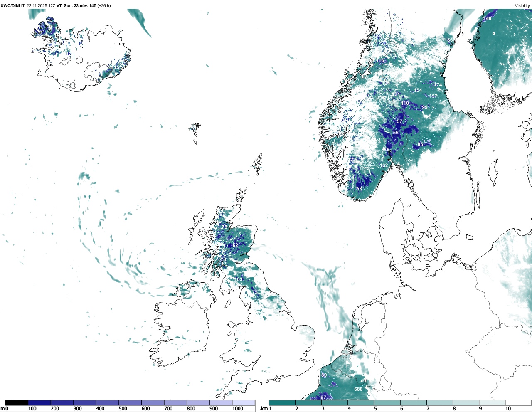This screenshot has height=412, width=532.
Task: Click the '56' value in dark blue area
Action: [396, 133]
